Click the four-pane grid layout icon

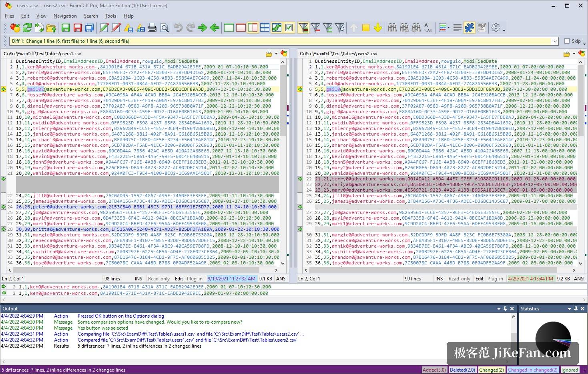[265, 28]
